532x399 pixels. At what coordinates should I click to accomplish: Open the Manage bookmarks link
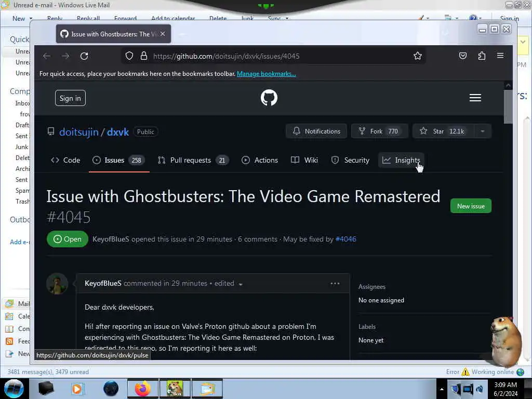tap(267, 74)
